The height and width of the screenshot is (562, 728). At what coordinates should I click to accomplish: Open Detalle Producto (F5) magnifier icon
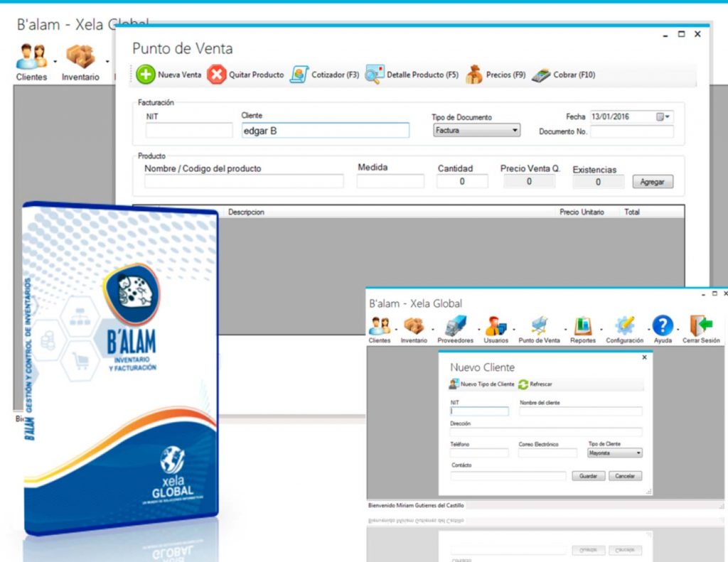375,75
